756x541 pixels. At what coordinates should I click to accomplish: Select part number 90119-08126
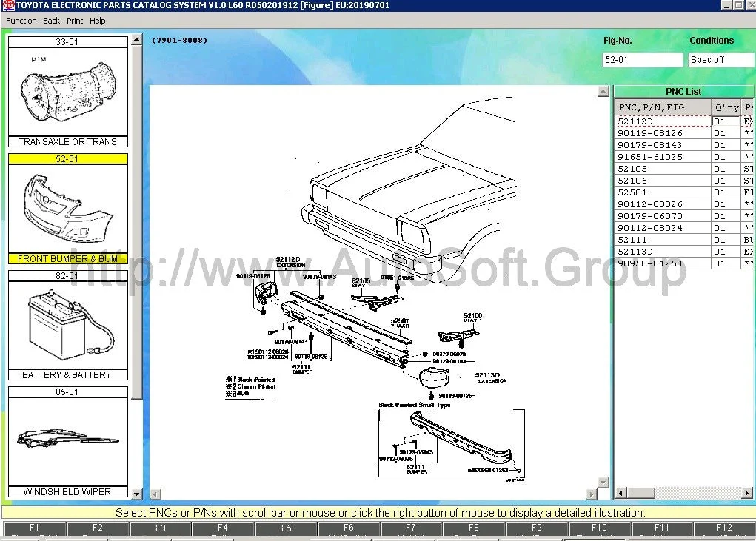point(663,132)
